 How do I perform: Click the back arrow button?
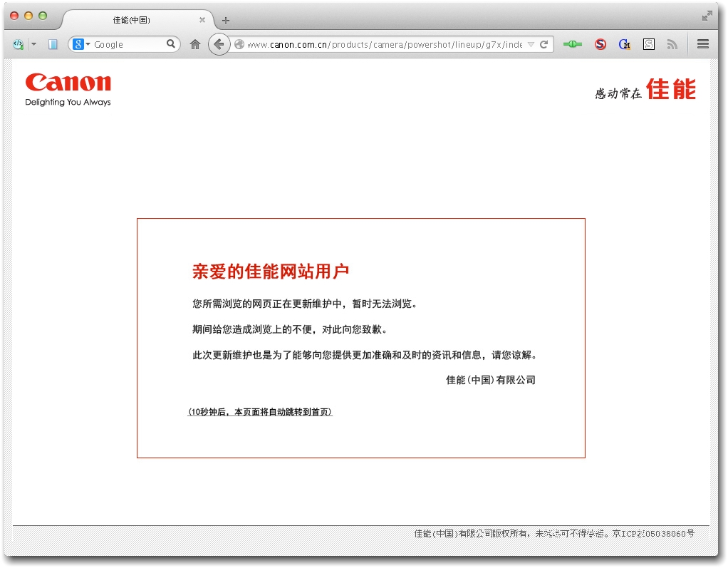click(219, 44)
